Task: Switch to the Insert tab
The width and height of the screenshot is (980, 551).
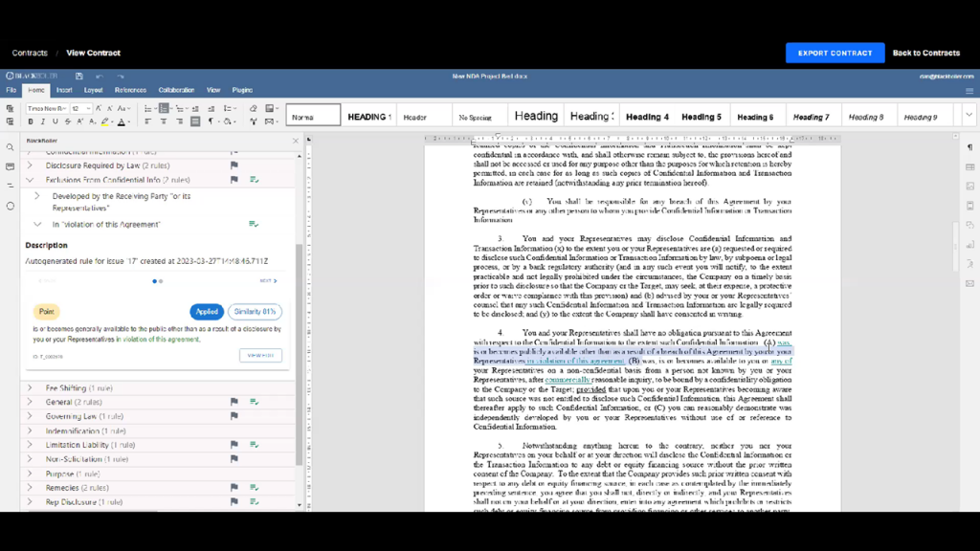Action: pyautogui.click(x=64, y=90)
